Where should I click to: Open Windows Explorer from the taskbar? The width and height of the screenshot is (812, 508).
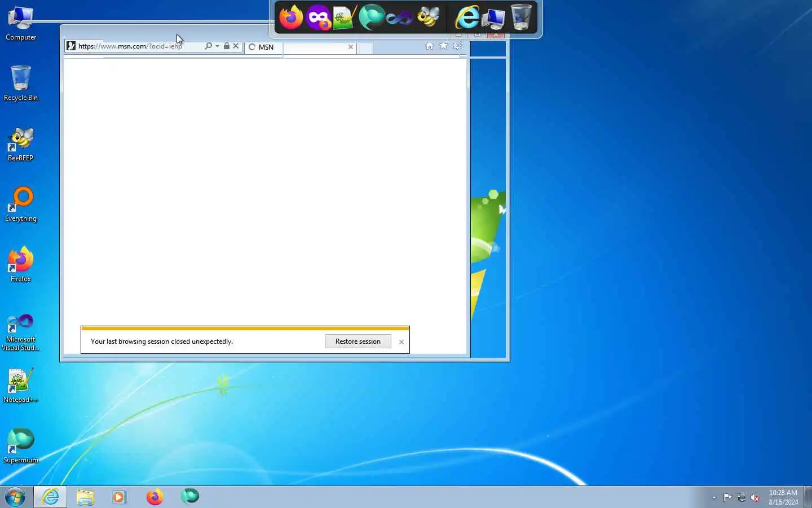[85, 497]
